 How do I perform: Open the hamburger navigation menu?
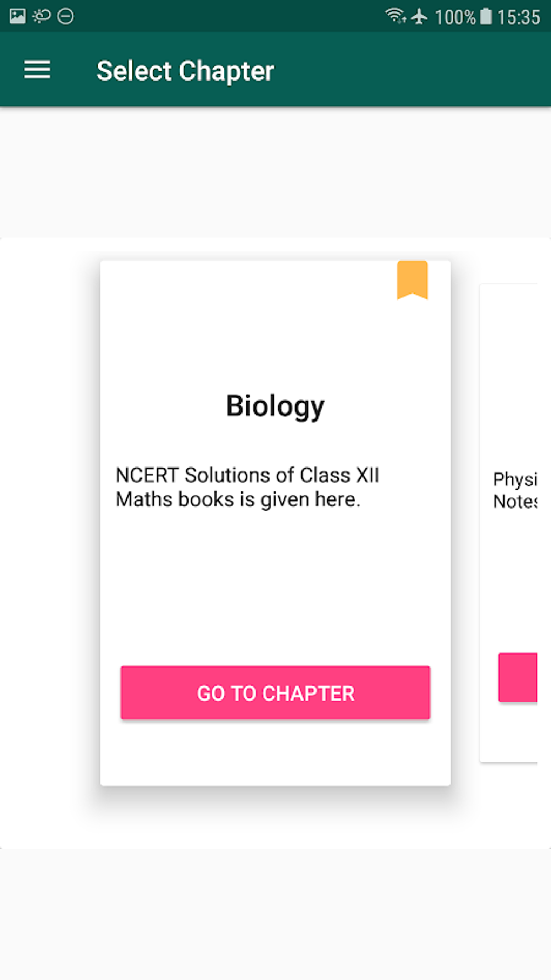tap(37, 70)
